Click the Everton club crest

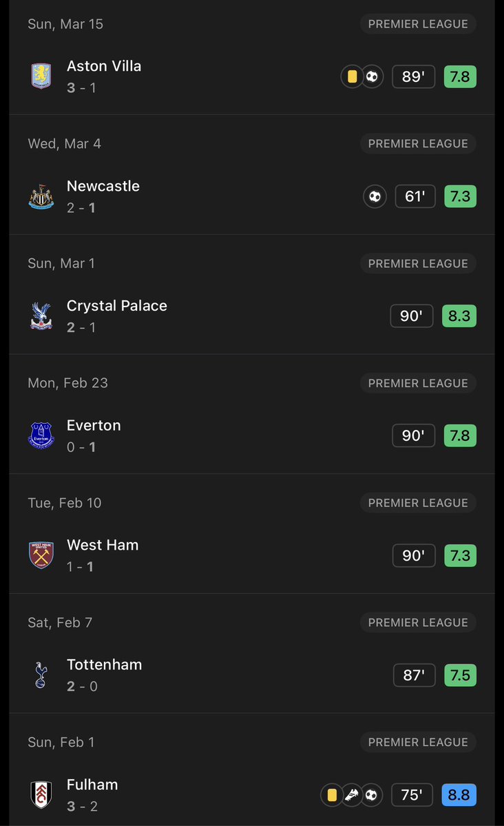41,435
